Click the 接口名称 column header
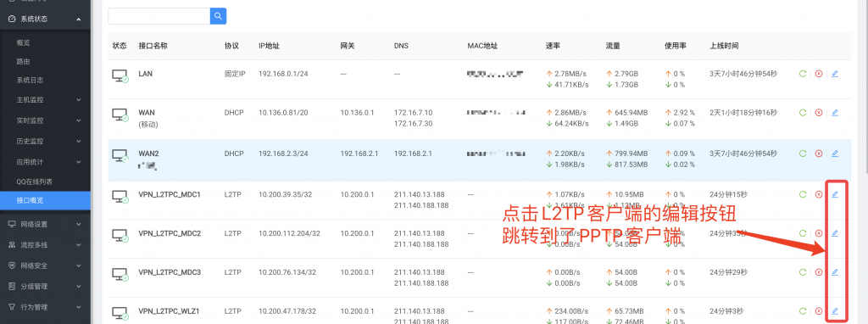The image size is (868, 324). pos(153,46)
